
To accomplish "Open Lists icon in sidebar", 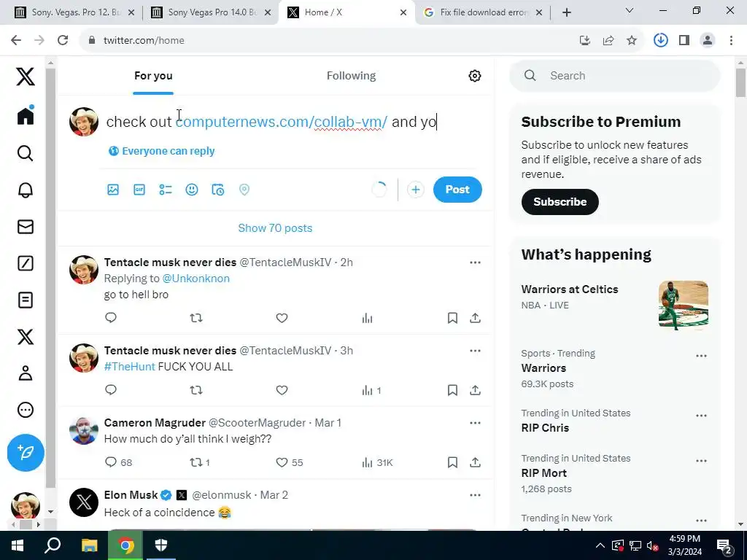I will pyautogui.click(x=26, y=300).
